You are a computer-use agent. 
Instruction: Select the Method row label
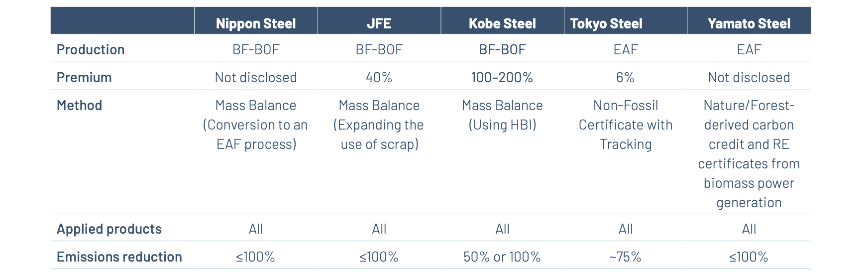point(80,105)
